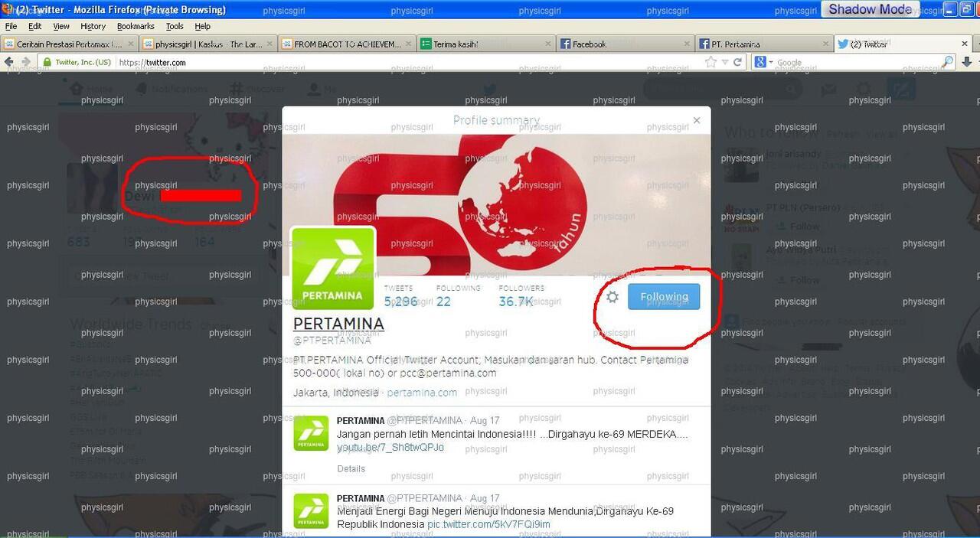This screenshot has width=980, height=538.
Task: Click the first tweet's PERTAMINA avatar
Action: click(x=312, y=433)
